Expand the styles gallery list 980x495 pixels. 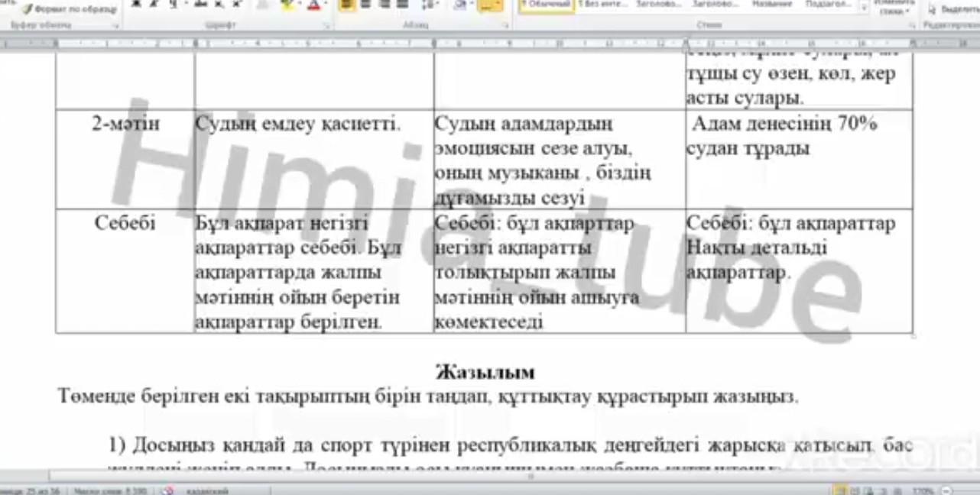865,8
